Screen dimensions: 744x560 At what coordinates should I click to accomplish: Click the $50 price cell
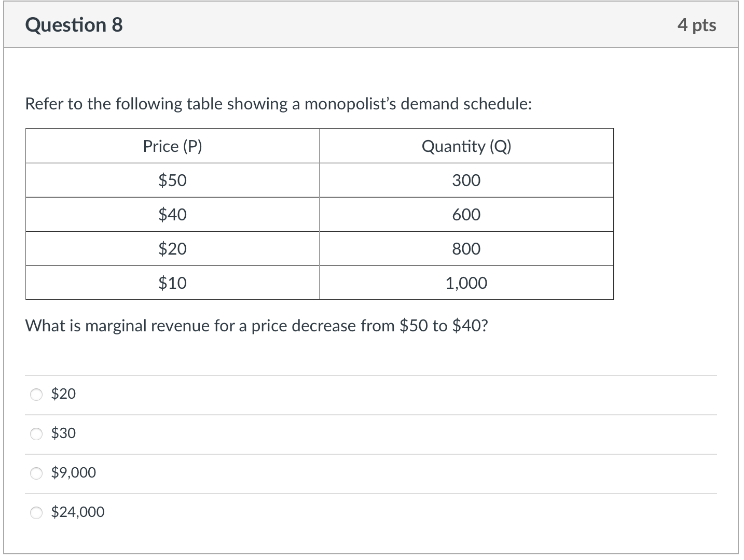click(x=172, y=180)
